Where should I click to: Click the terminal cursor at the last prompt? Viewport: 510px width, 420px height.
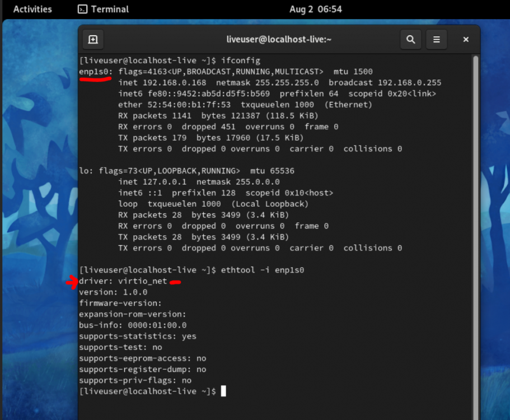pyautogui.click(x=223, y=391)
